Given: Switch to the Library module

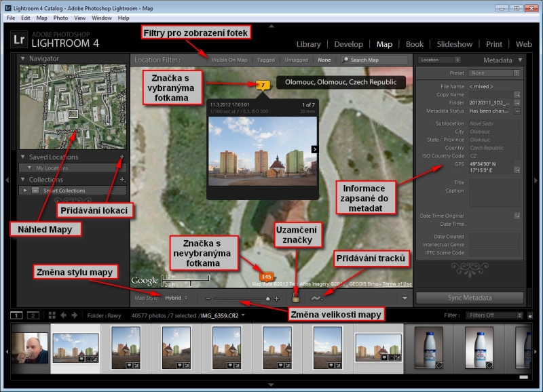Looking at the screenshot, I should point(308,44).
